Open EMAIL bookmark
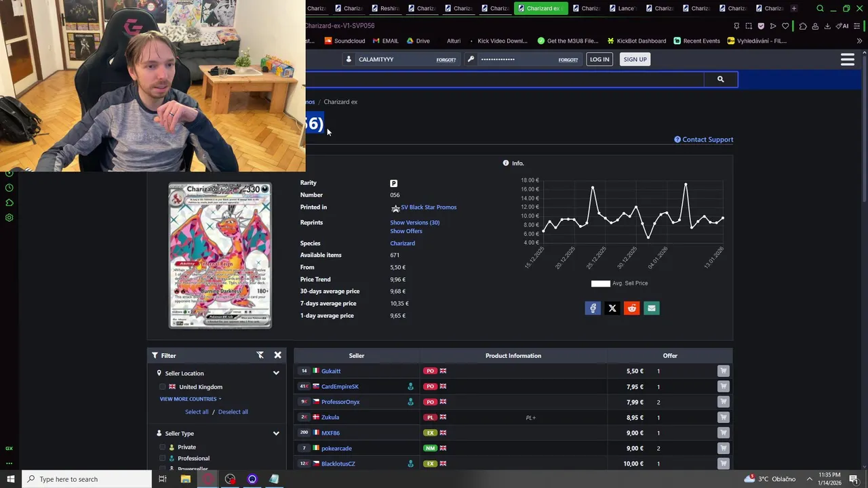The image size is (868, 488). click(385, 41)
